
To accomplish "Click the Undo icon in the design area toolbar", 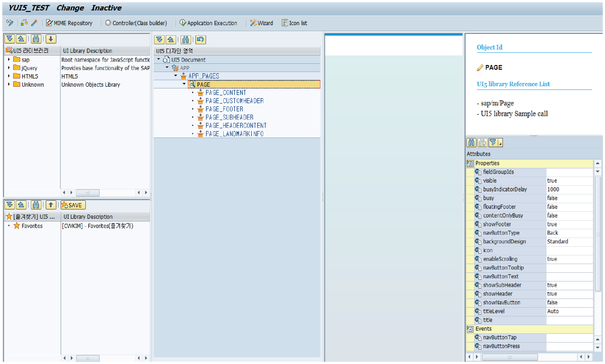I will click(x=200, y=40).
